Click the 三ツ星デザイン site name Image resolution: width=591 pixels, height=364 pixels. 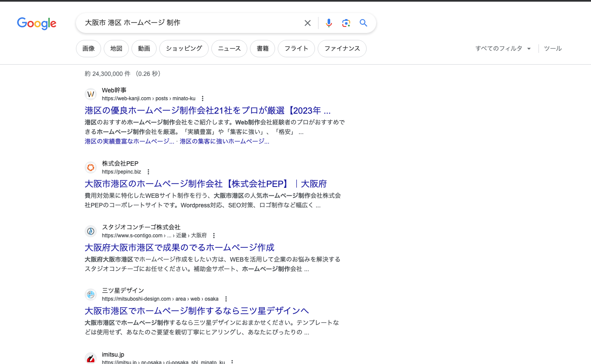123,291
